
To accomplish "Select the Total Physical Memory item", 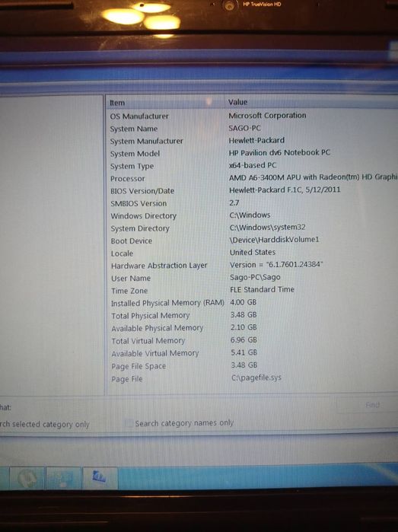I will [x=151, y=316].
